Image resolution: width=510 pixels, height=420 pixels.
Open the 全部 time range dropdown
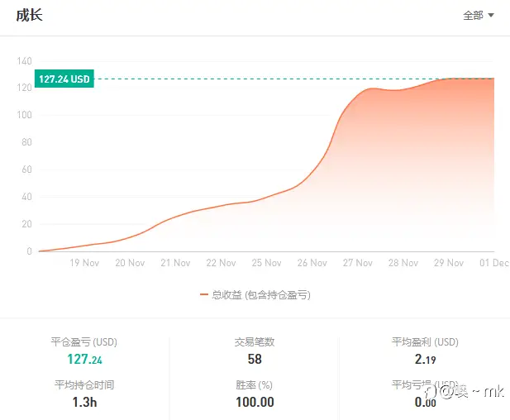coord(479,15)
